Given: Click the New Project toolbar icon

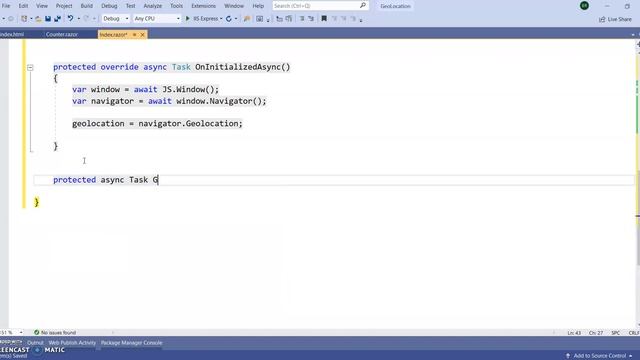Looking at the screenshot, I should coord(24,19).
